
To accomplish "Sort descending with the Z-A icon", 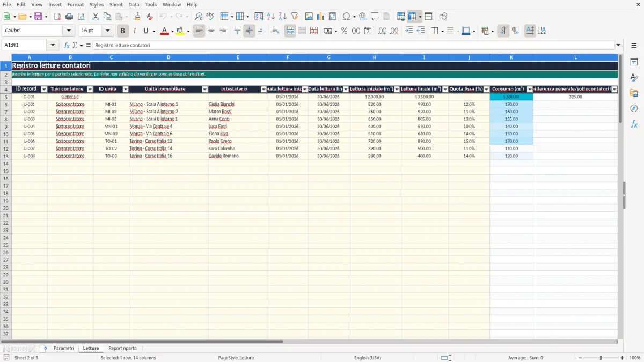I will coord(282,17).
